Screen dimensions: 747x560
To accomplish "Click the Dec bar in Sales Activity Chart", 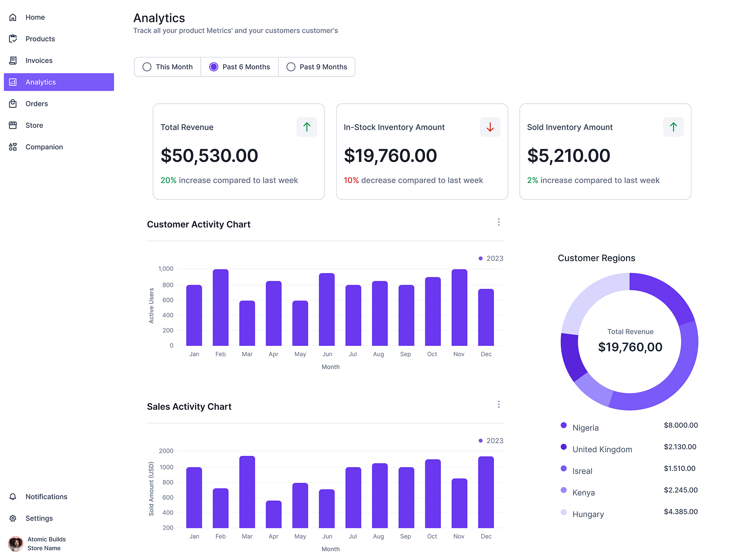I will pos(486,492).
